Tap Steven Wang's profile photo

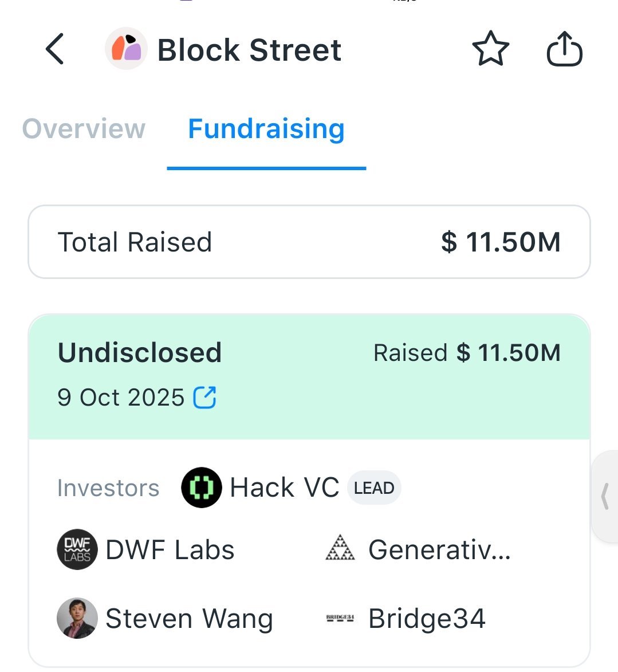click(x=77, y=618)
